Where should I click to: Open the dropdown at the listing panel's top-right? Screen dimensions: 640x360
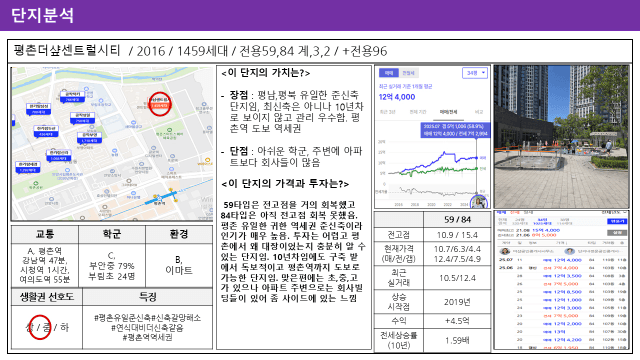[615, 212]
